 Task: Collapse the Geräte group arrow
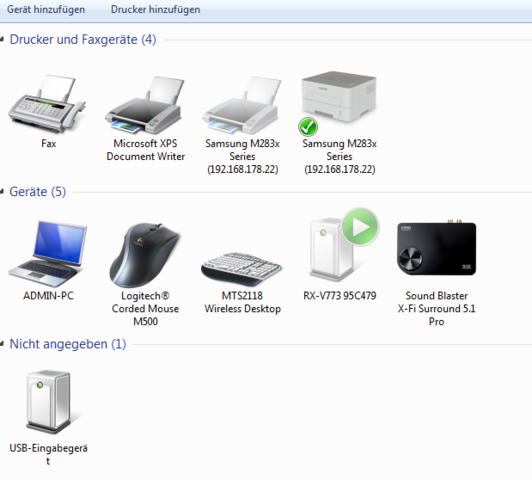(2, 192)
